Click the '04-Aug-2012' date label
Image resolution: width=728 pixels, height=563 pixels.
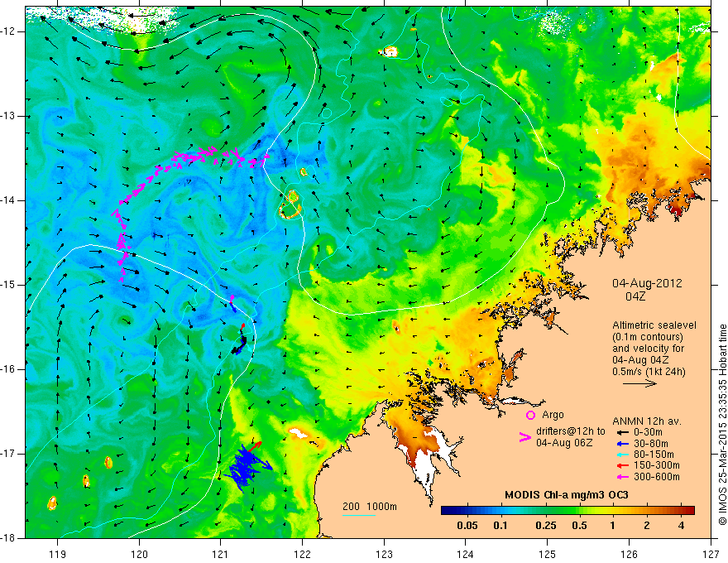(x=647, y=283)
